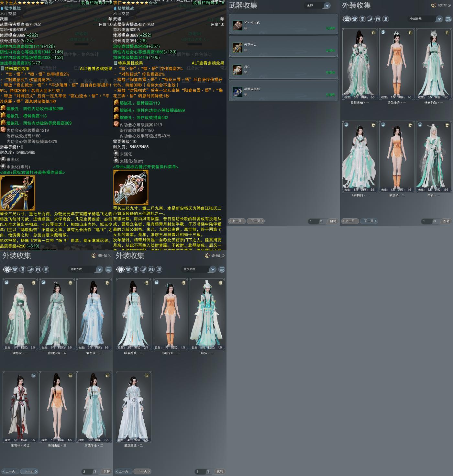Click the trash icon on 咏弘·一 card
Screen dimensions: 453x476
[x=221, y=283]
